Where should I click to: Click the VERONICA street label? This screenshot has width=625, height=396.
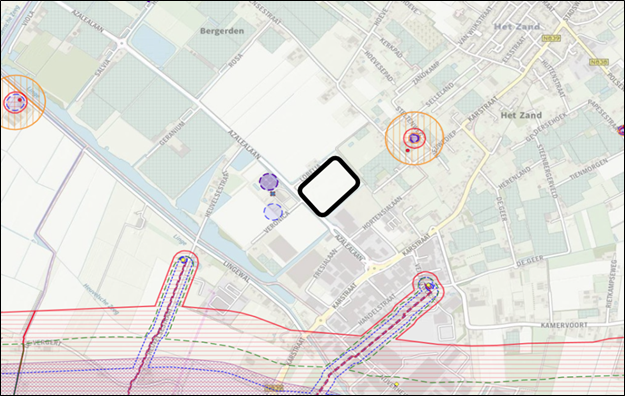pos(276,224)
